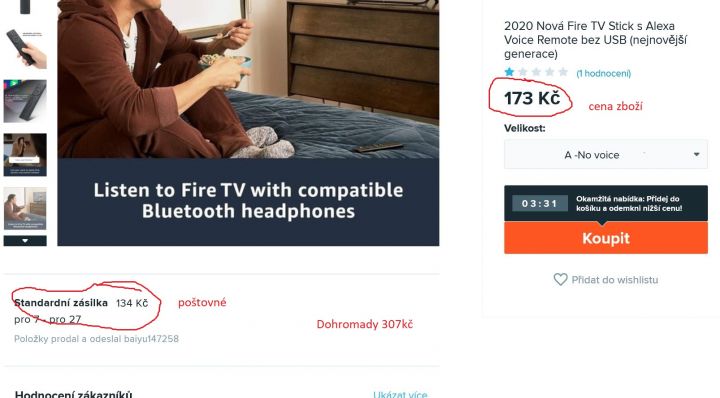The width and height of the screenshot is (720, 398).
Task: Select the 'A -No voice' size option box
Action: point(606,155)
